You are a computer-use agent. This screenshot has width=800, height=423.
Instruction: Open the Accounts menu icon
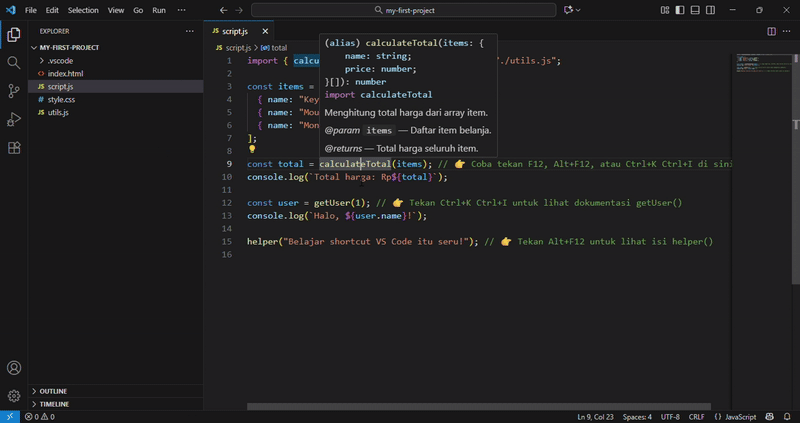tap(14, 368)
